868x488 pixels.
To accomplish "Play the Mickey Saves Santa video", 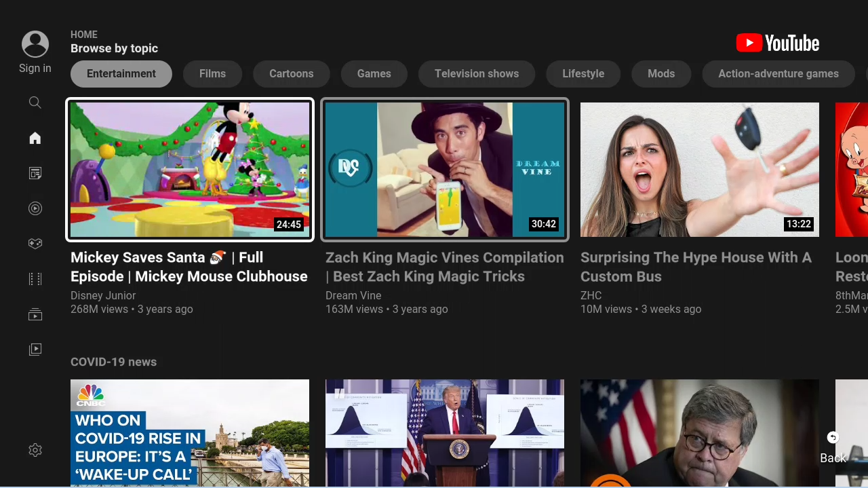I will (190, 170).
